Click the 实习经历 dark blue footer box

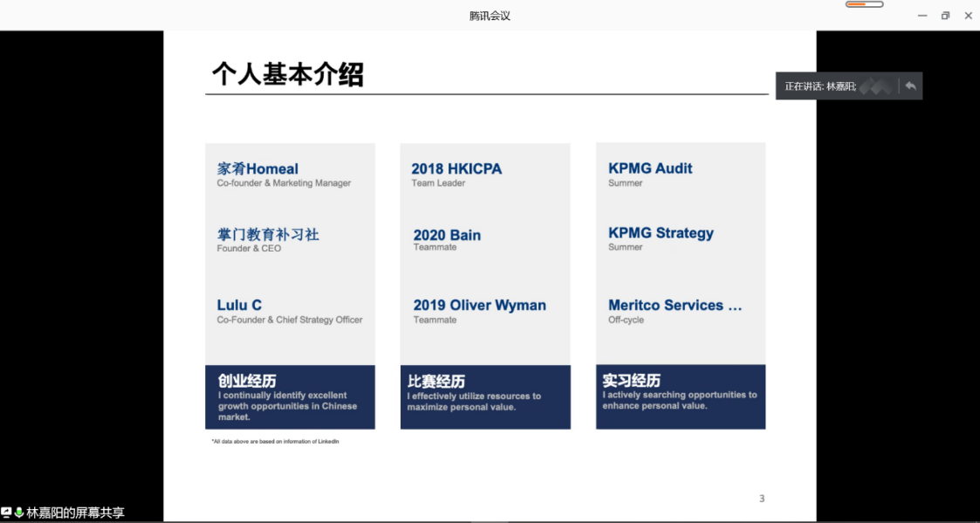click(x=680, y=397)
